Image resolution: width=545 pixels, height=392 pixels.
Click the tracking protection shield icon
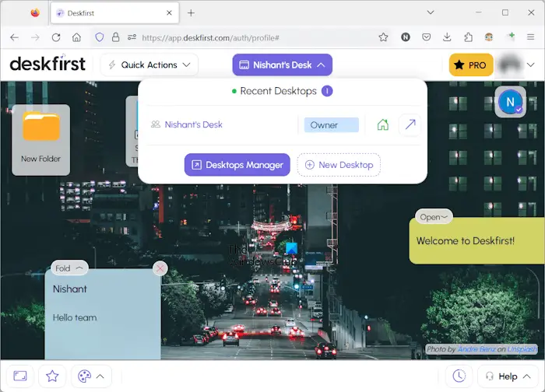point(100,37)
